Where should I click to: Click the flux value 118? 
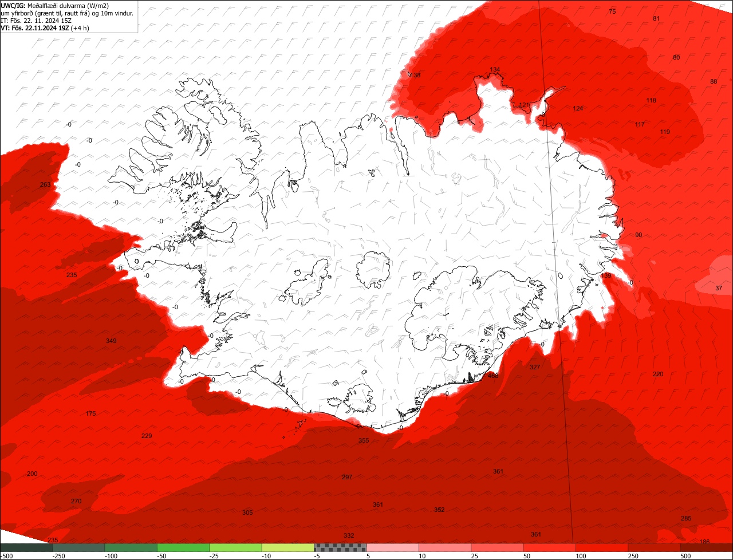[651, 100]
